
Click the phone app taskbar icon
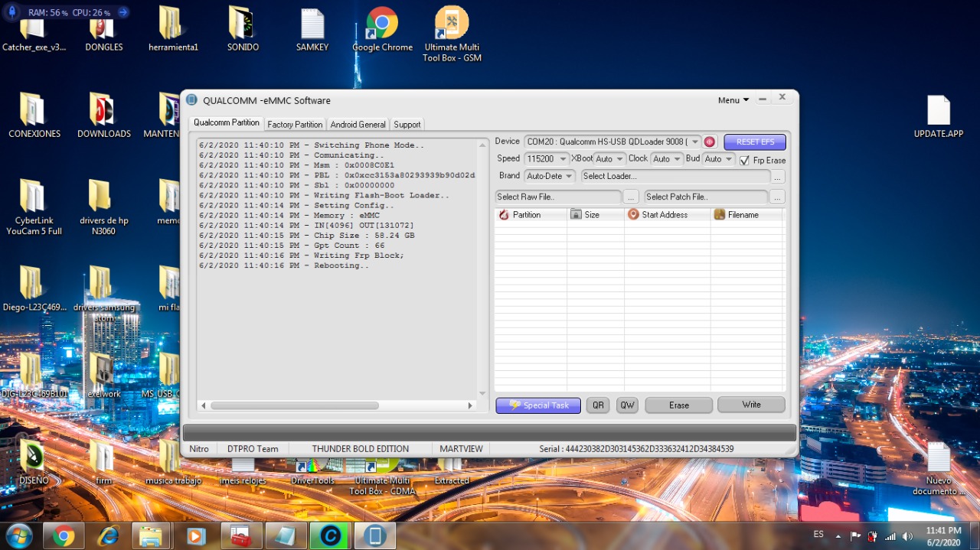coord(375,536)
